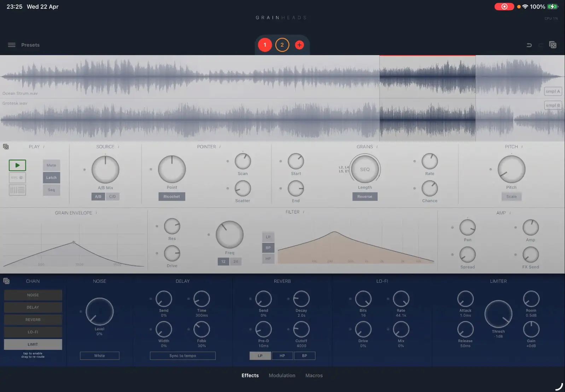The width and height of the screenshot is (565, 392).
Task: Toggle the Seq play mode button
Action: tap(51, 190)
